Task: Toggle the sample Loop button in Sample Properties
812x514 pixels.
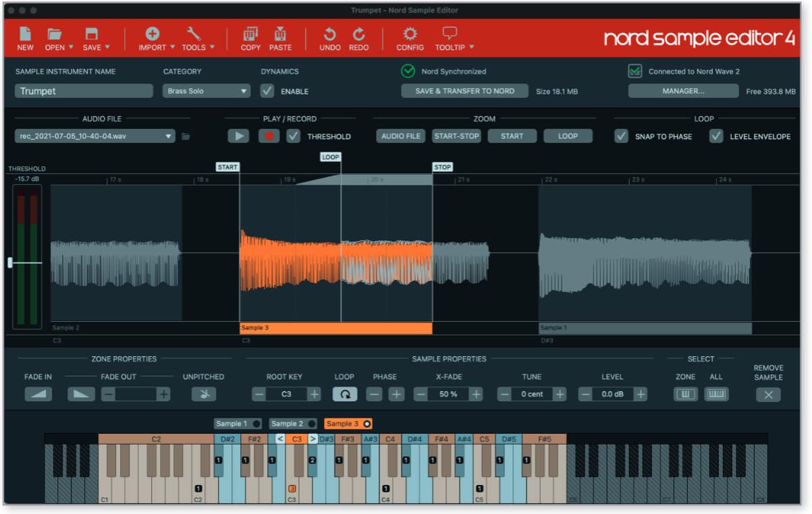Action: [x=345, y=395]
